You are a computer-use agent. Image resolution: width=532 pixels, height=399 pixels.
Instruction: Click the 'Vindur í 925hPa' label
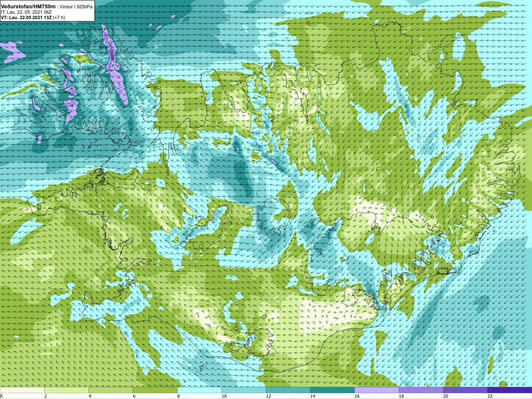(x=76, y=7)
